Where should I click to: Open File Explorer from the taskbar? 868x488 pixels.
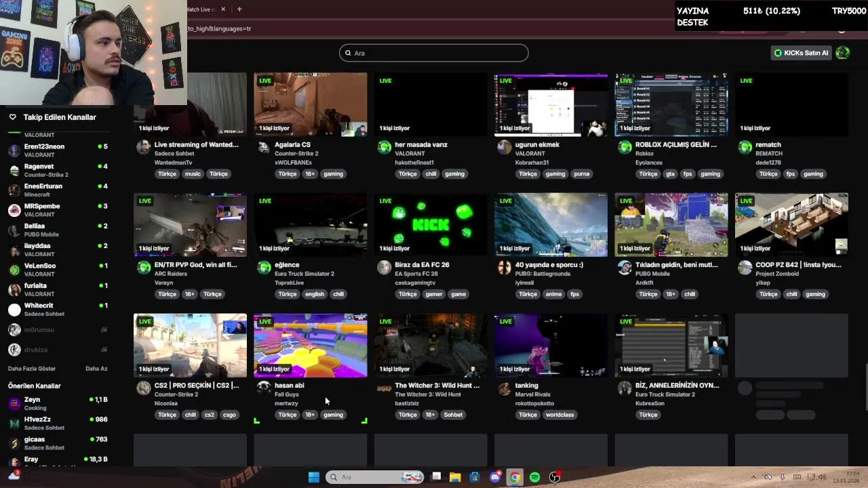point(455,477)
